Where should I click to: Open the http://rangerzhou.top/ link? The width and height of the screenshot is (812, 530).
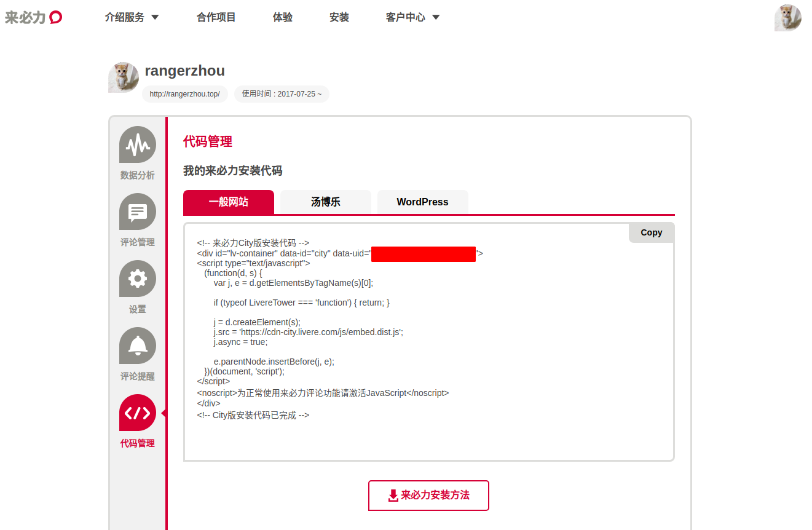click(x=185, y=94)
